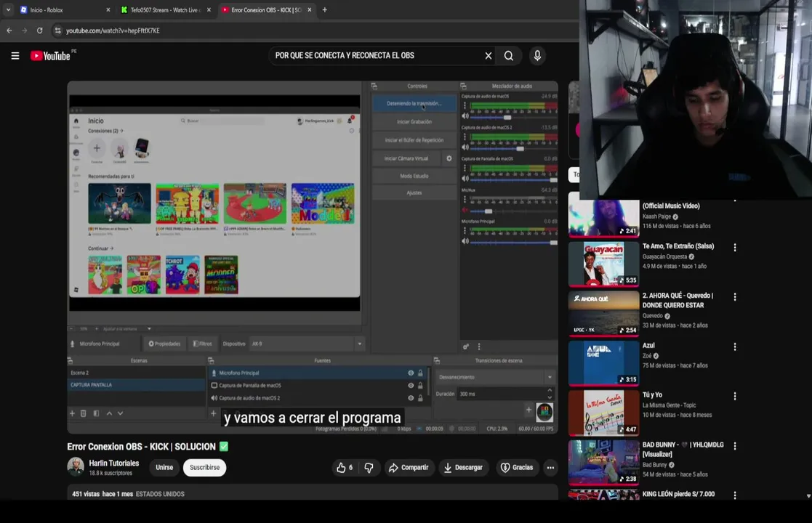Toggle visibility of Microfono Principal source
This screenshot has height=523, width=812.
411,373
